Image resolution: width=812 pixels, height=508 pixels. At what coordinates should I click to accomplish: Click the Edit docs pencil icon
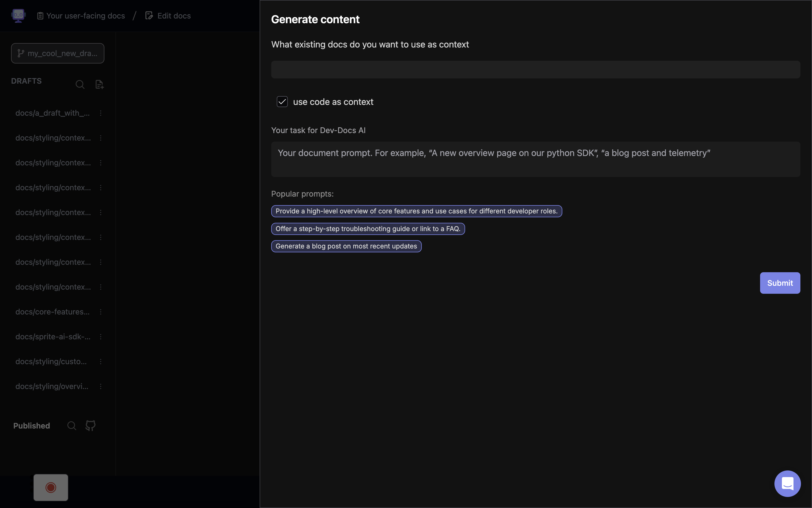[148, 15]
